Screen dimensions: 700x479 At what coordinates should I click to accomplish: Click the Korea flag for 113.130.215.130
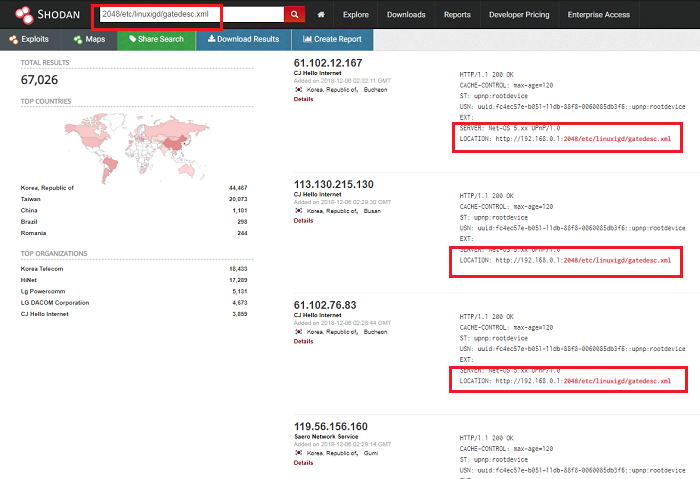[x=299, y=211]
